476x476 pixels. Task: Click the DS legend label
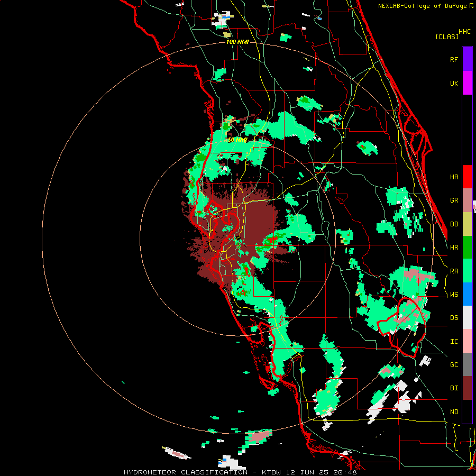pyautogui.click(x=454, y=318)
